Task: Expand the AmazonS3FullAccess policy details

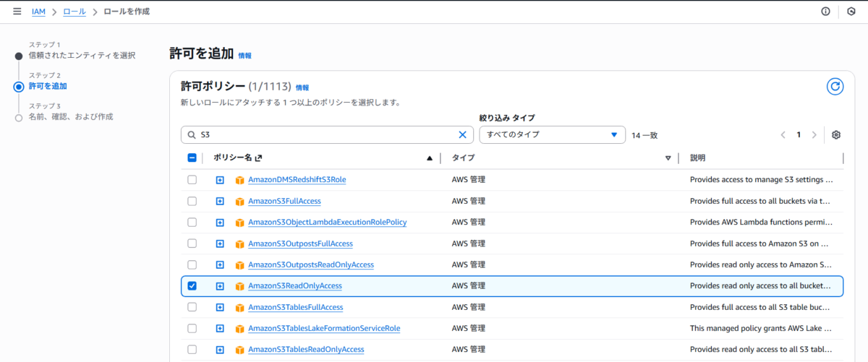Action: click(x=220, y=202)
